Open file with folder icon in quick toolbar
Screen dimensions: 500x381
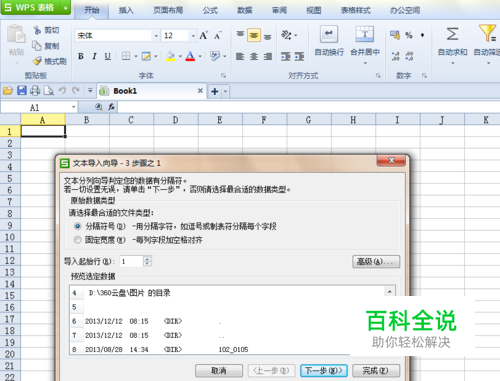click(8, 91)
